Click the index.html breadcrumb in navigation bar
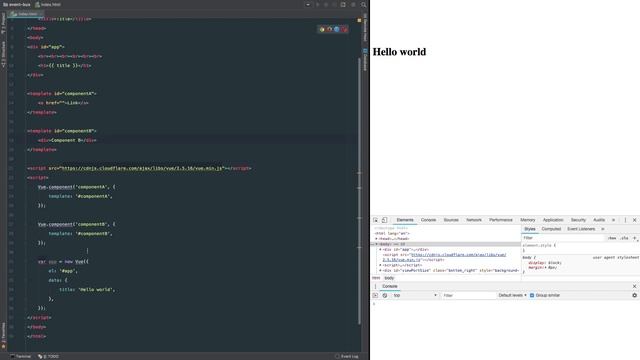 point(48,4)
